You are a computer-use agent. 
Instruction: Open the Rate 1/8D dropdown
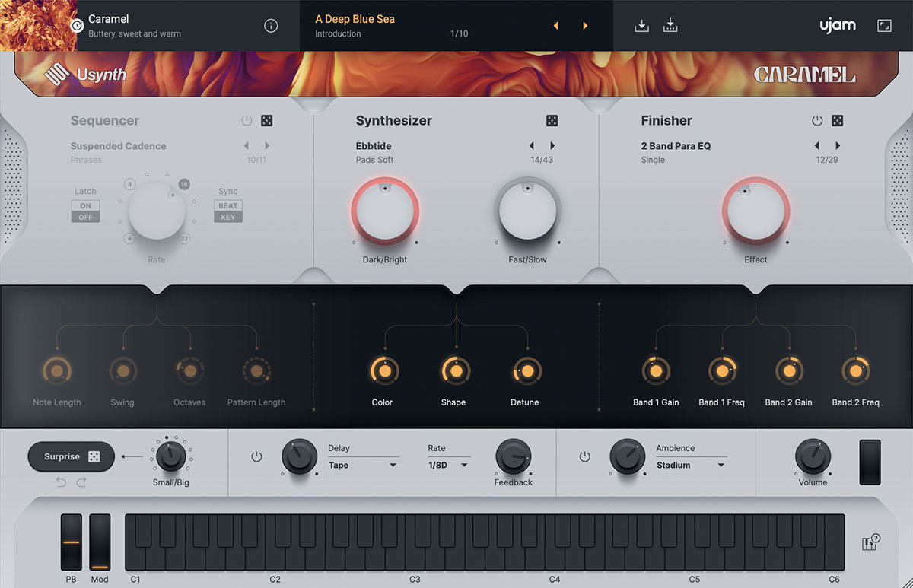448,466
